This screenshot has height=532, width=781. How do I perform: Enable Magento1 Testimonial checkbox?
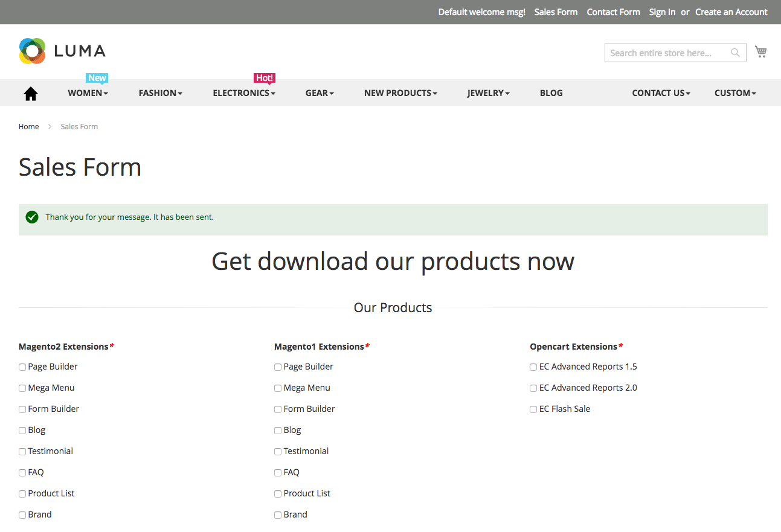tap(278, 452)
